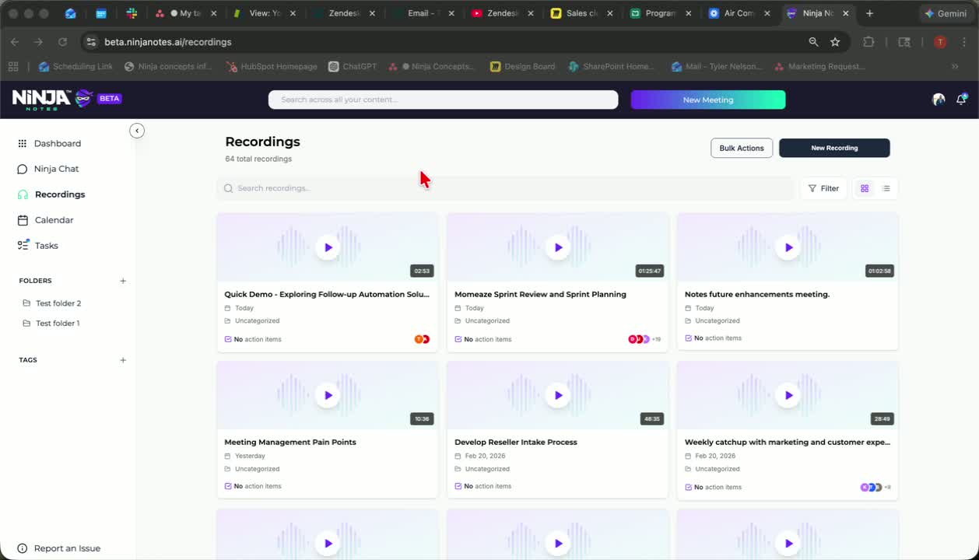Click action items icon on Quick Demo card
Viewport: 979px width, 560px height.
pyautogui.click(x=228, y=339)
